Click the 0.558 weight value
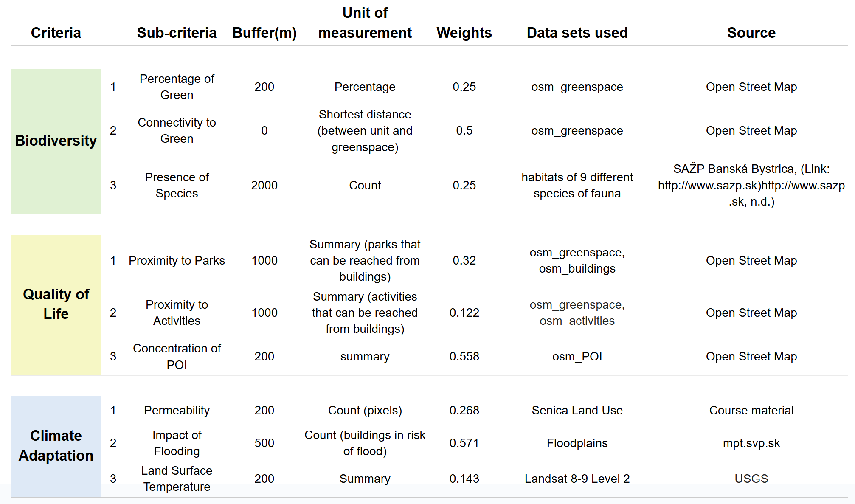Viewport: 855px width, 504px height. 464,356
